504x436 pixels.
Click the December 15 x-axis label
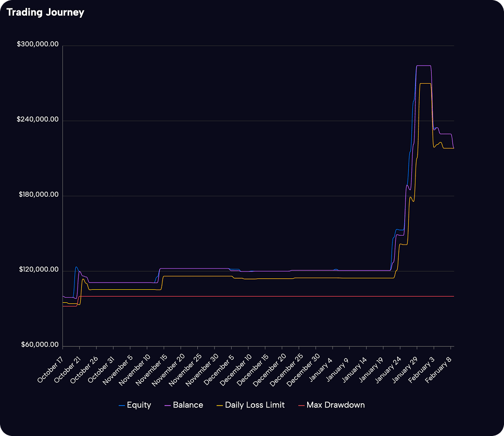click(253, 370)
